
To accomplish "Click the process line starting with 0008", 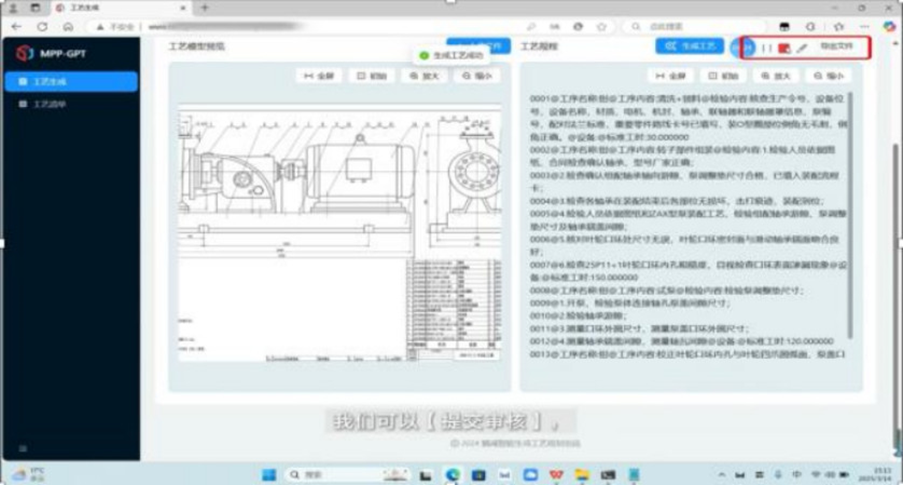I will [x=666, y=290].
